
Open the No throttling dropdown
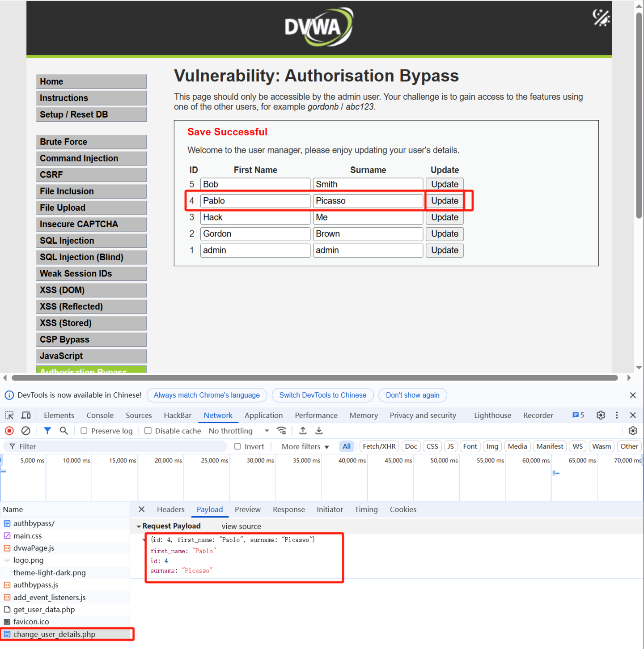(x=239, y=431)
